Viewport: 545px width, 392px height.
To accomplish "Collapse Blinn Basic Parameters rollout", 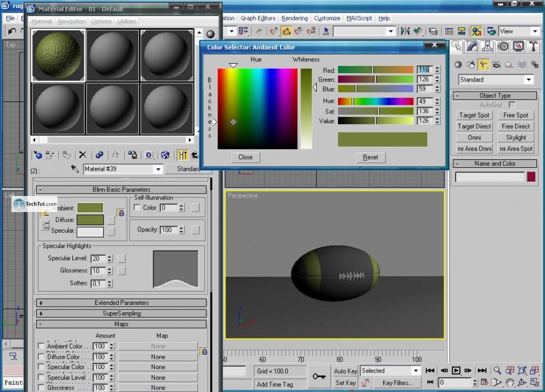I will [121, 190].
